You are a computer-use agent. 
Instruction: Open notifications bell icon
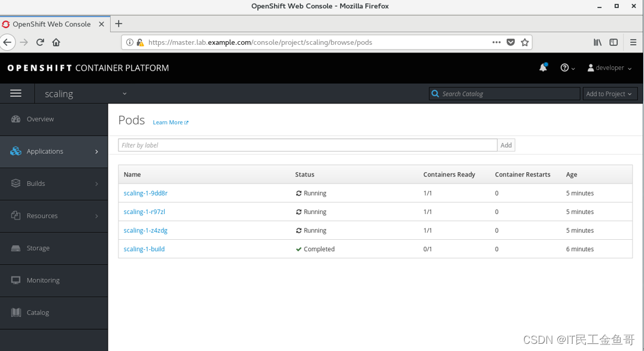(543, 68)
